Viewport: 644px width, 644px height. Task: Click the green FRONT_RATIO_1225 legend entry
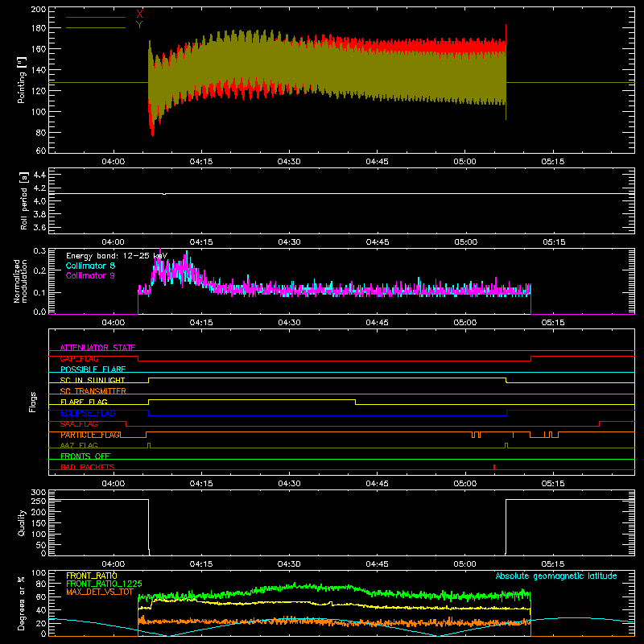pyautogui.click(x=105, y=584)
